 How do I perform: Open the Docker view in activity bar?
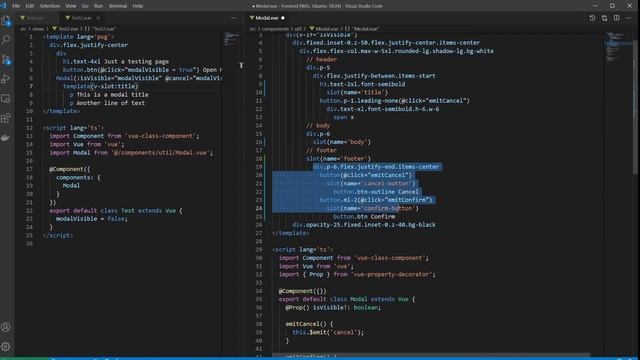(6, 138)
